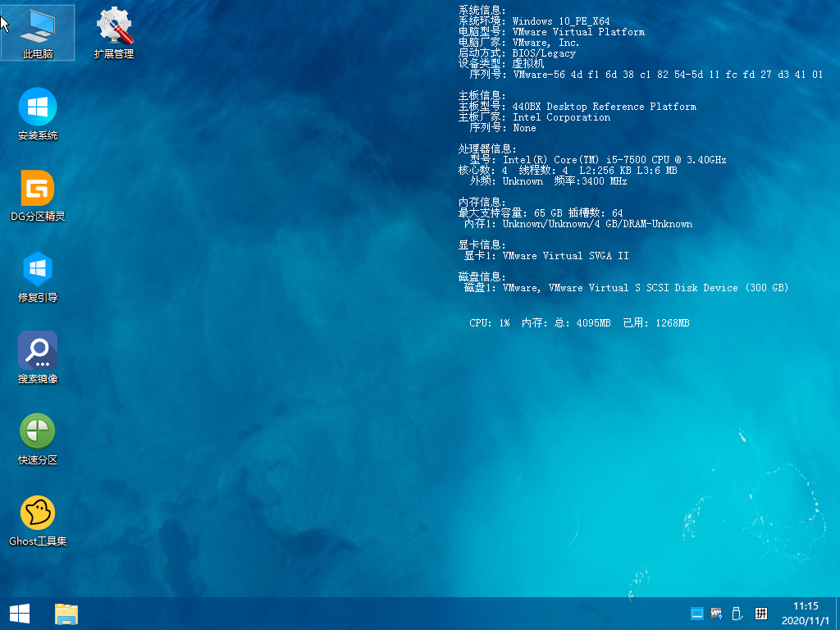
Task: Switch input method via 拼 indicator
Action: click(761, 614)
